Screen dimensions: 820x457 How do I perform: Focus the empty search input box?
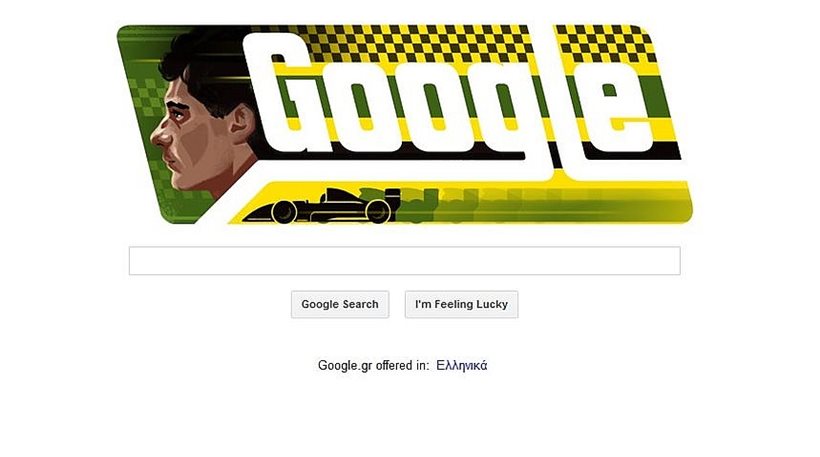[x=404, y=260]
